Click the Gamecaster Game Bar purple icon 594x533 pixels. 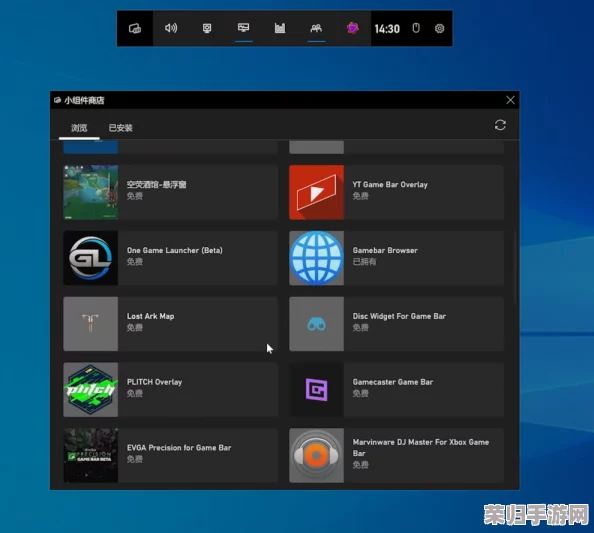coord(317,389)
